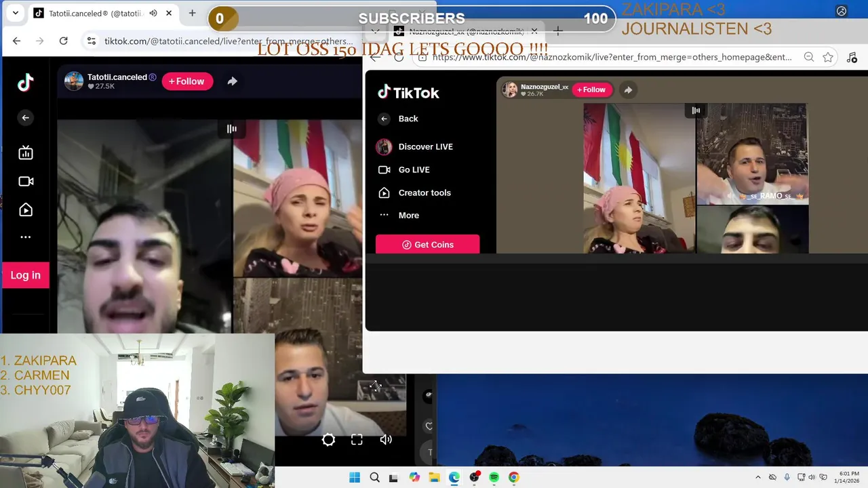This screenshot has height=488, width=868.
Task: Open OBS Studio from the taskbar
Action: click(x=474, y=477)
